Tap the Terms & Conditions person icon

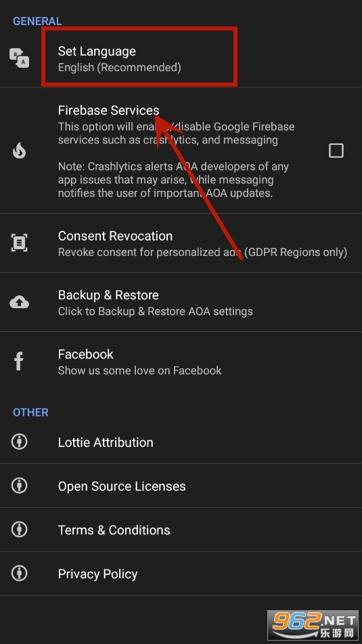click(x=19, y=530)
